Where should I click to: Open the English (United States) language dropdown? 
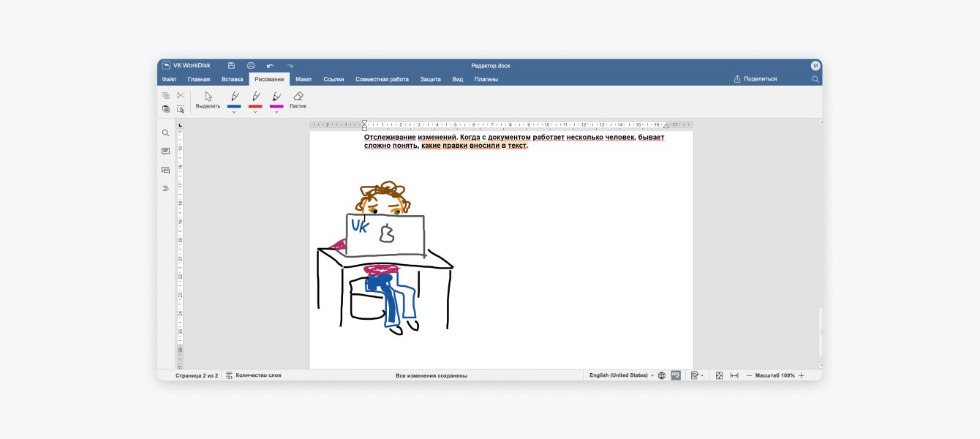pyautogui.click(x=621, y=375)
